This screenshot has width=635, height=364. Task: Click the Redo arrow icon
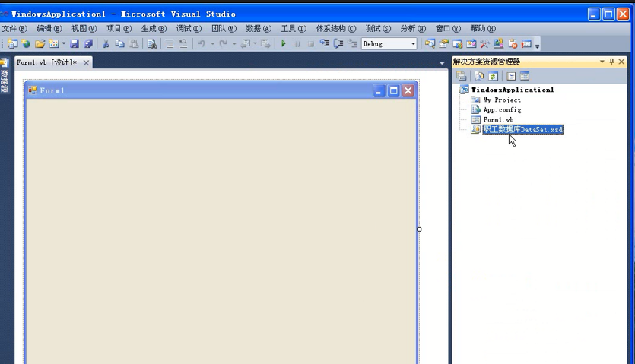click(x=223, y=44)
